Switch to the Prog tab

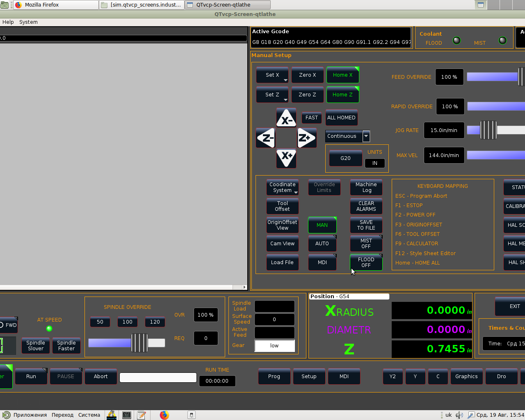[274, 377]
